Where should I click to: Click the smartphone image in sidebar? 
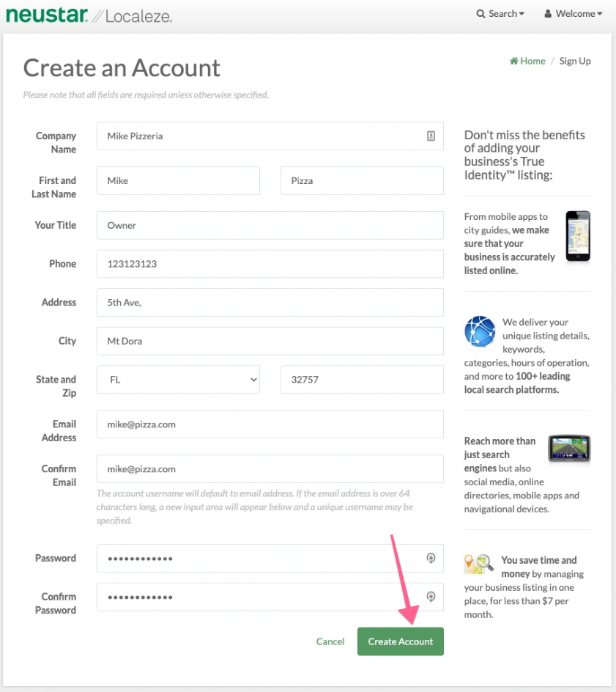[577, 236]
